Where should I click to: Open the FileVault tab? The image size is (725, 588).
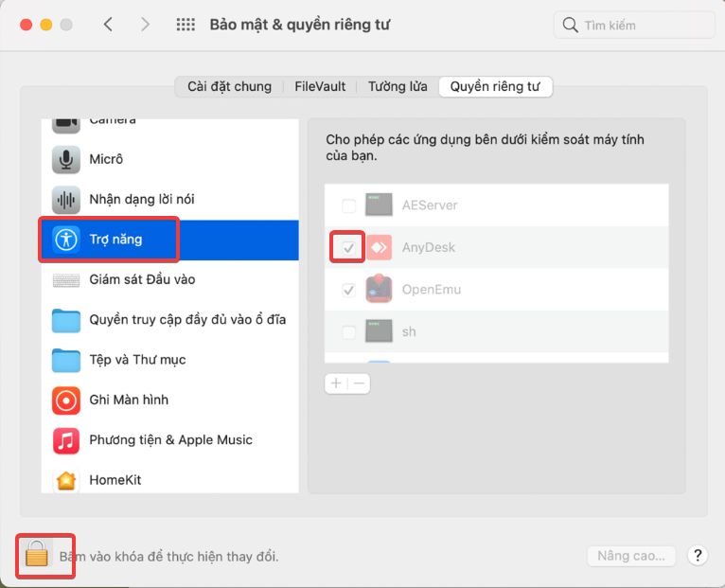320,86
